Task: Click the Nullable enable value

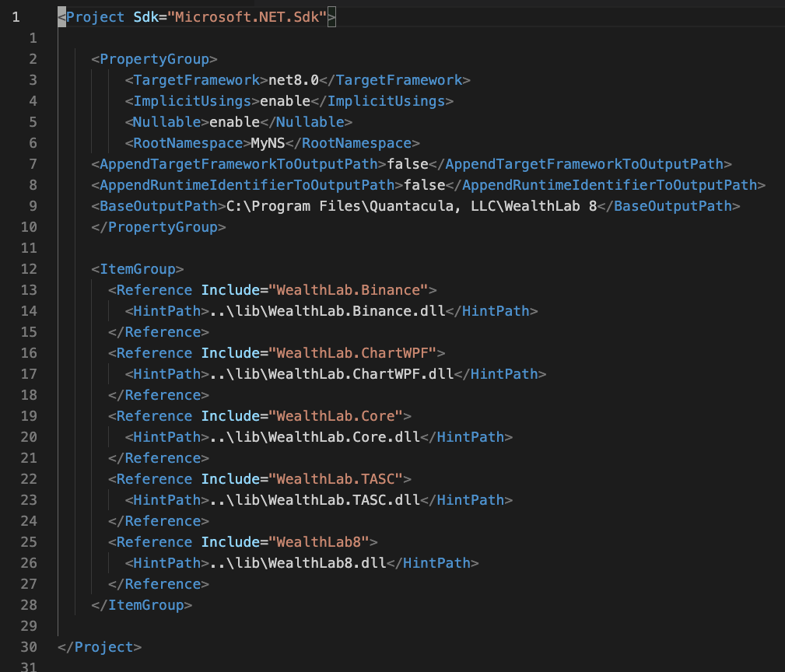Action: tap(234, 122)
